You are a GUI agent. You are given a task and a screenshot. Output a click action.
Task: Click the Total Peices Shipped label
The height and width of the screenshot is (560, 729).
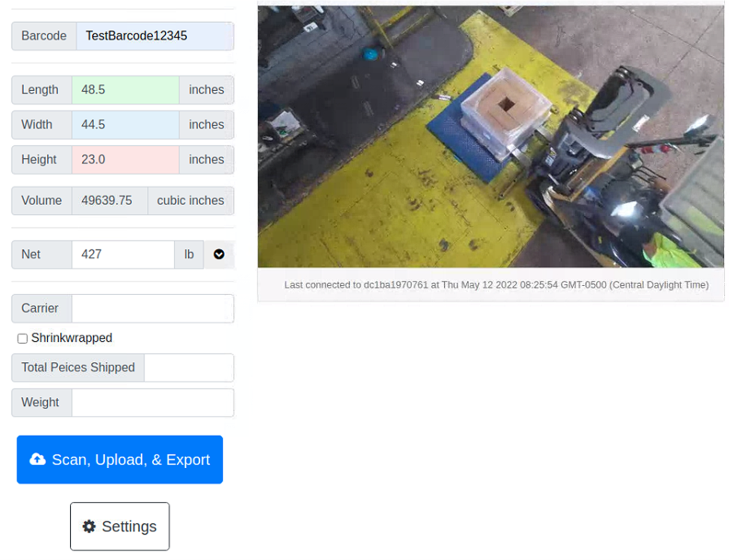[78, 368]
